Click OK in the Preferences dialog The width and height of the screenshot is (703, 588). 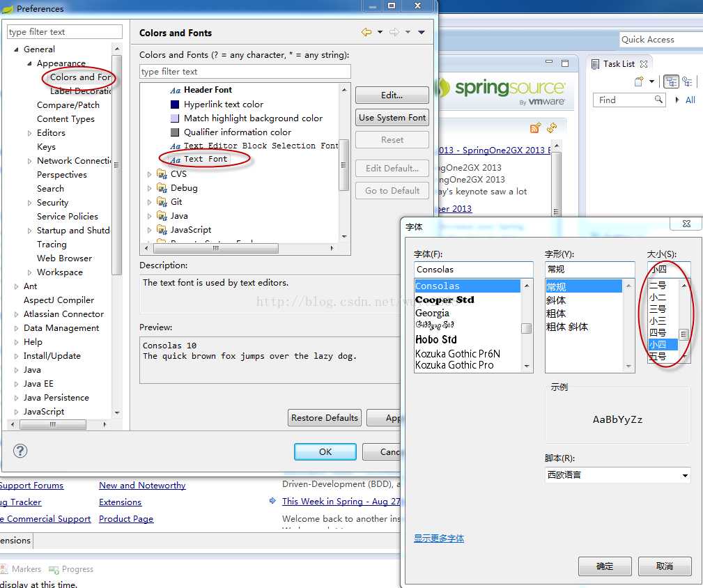click(x=325, y=451)
